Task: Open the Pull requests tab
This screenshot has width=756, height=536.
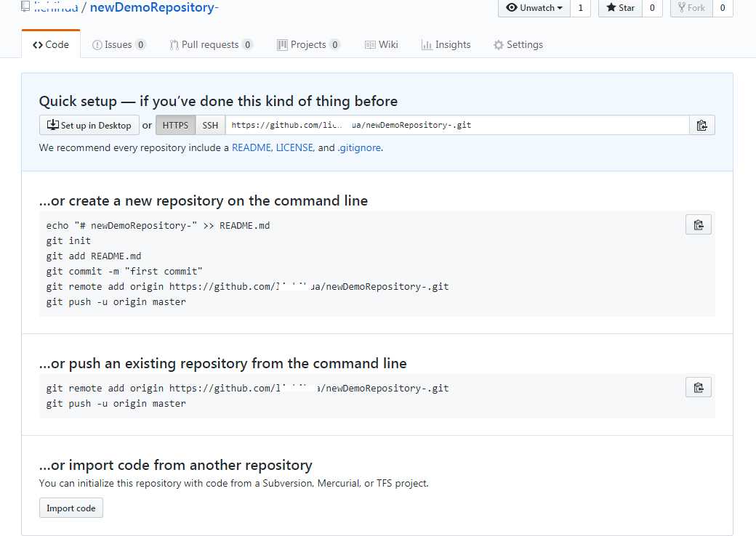Action: (x=211, y=44)
